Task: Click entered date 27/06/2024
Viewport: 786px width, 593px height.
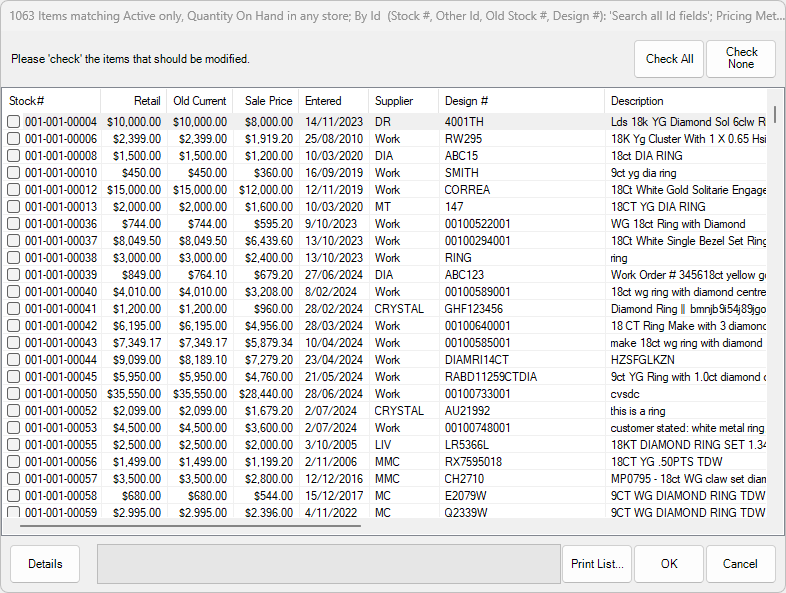Action: pos(334,275)
